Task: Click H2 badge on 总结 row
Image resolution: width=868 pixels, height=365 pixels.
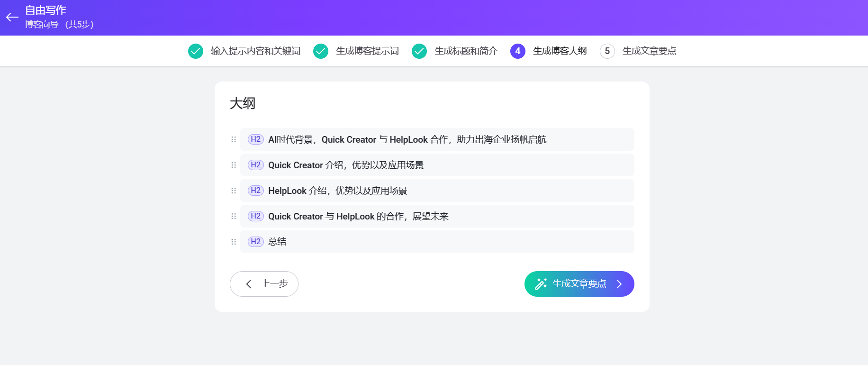Action: 256,242
